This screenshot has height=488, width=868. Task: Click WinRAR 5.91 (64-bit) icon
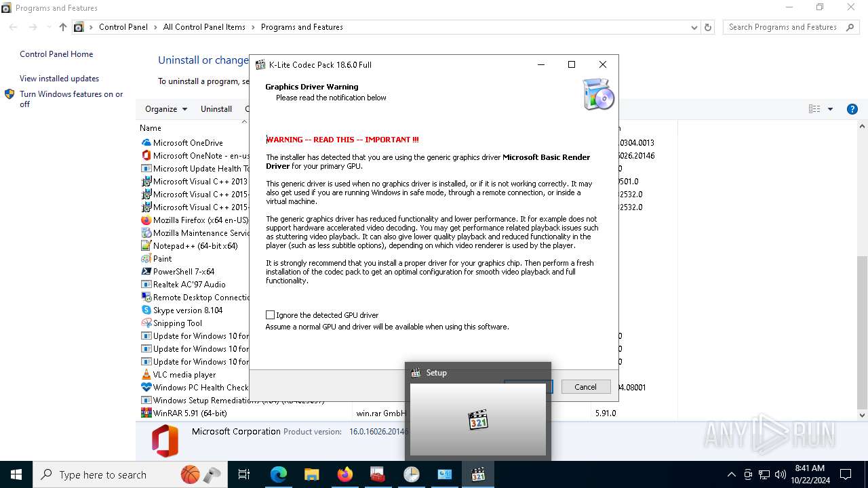pos(146,413)
